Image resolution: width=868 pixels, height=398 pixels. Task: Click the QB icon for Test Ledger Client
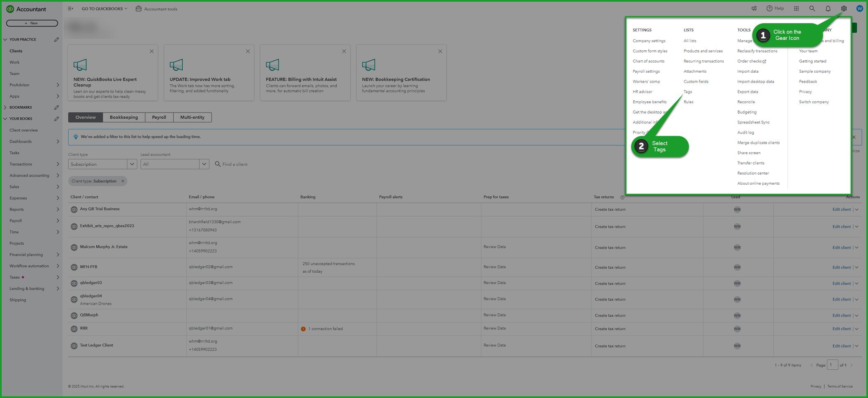74,346
